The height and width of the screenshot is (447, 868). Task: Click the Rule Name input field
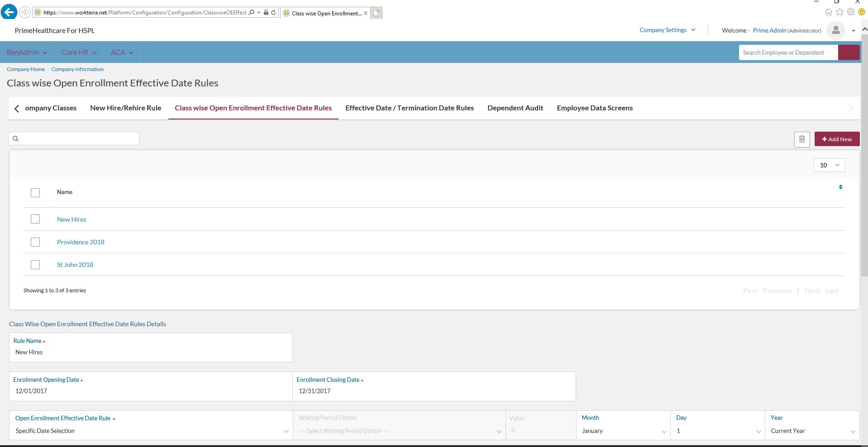pyautogui.click(x=151, y=352)
